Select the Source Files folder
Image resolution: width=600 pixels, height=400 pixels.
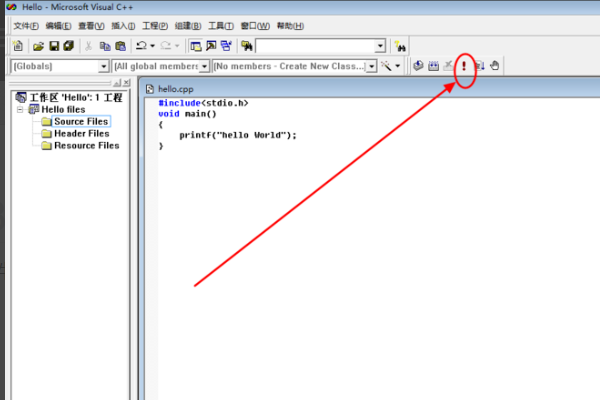click(x=81, y=122)
